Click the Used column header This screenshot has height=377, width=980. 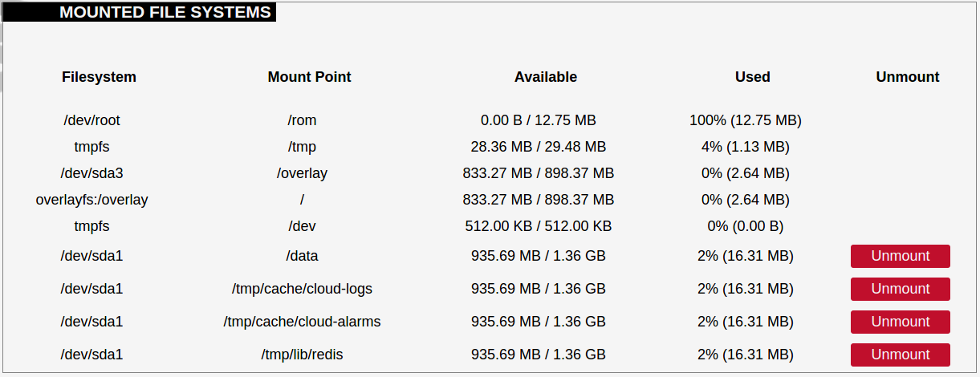(x=753, y=77)
